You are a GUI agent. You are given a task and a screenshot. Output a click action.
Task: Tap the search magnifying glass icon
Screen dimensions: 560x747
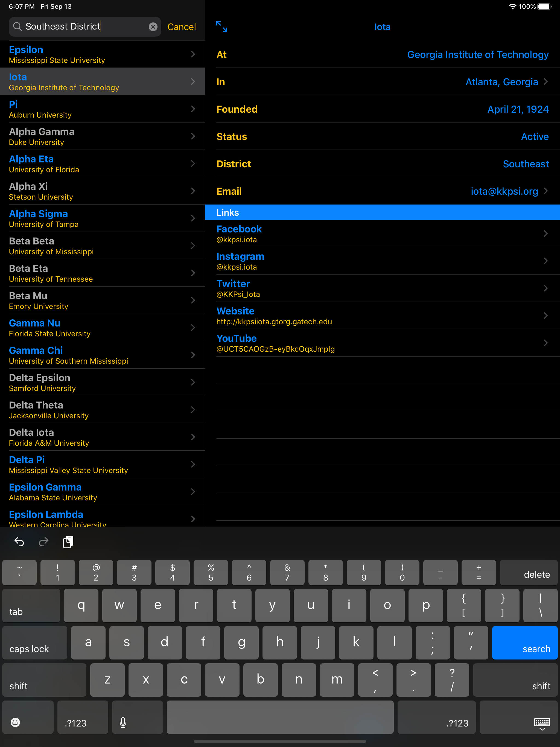(x=17, y=26)
